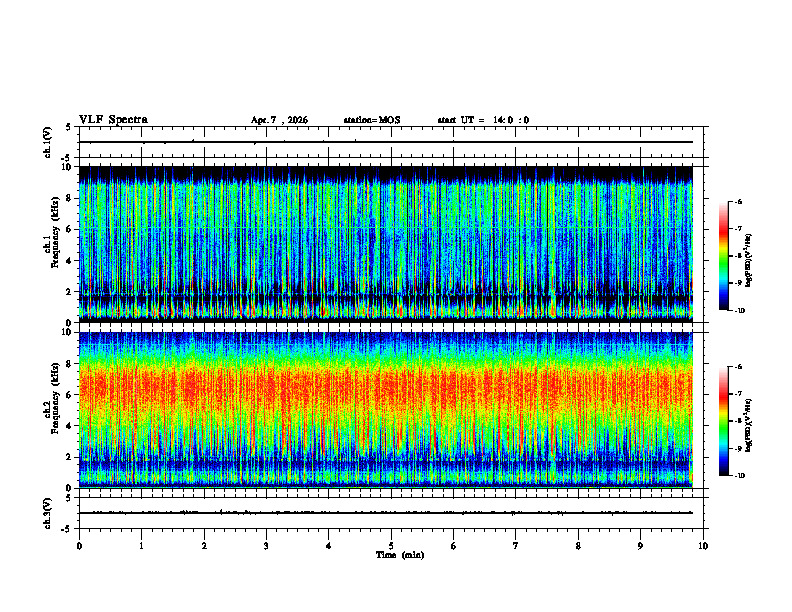Click the "6" tick on ch.1 frequency axis
This screenshot has height=612, width=792.
(x=69, y=229)
